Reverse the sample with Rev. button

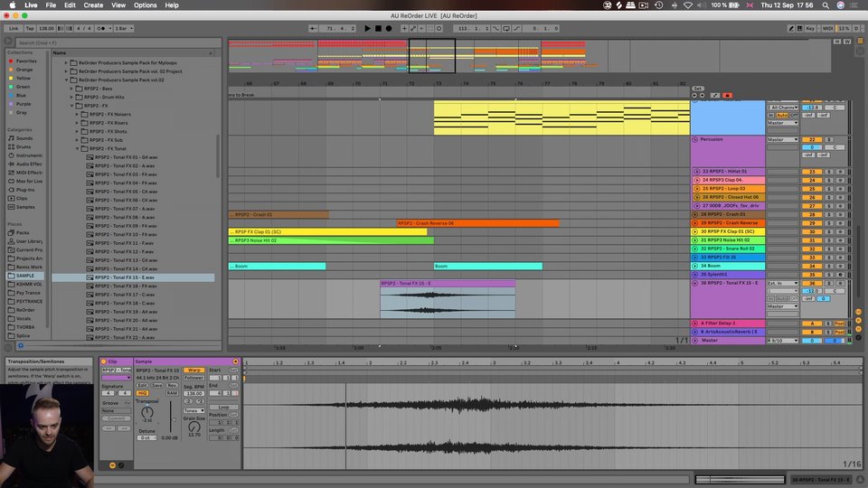pyautogui.click(x=172, y=385)
